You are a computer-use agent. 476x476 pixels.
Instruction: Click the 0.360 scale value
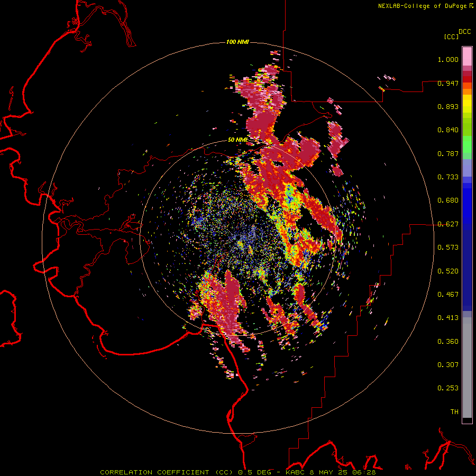(x=448, y=342)
